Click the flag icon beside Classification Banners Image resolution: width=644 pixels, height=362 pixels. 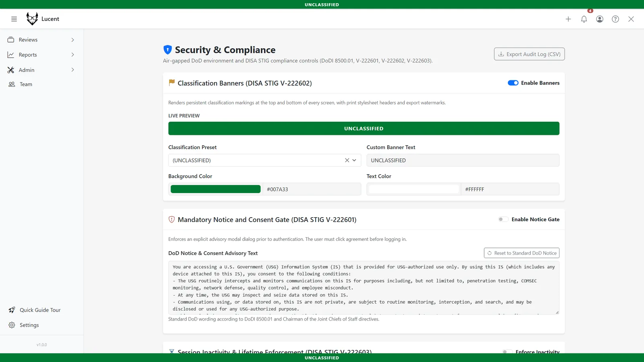(x=171, y=83)
